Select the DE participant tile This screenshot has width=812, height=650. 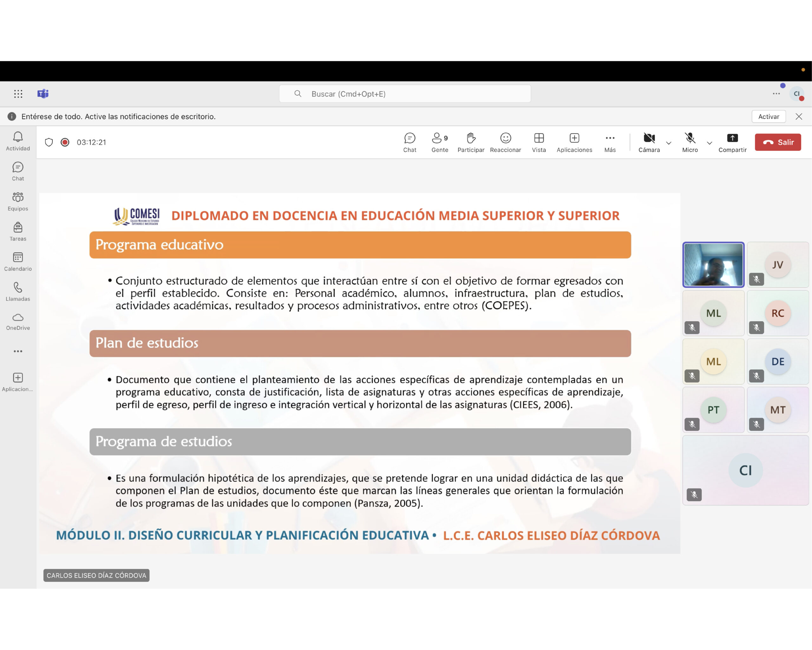[778, 361]
